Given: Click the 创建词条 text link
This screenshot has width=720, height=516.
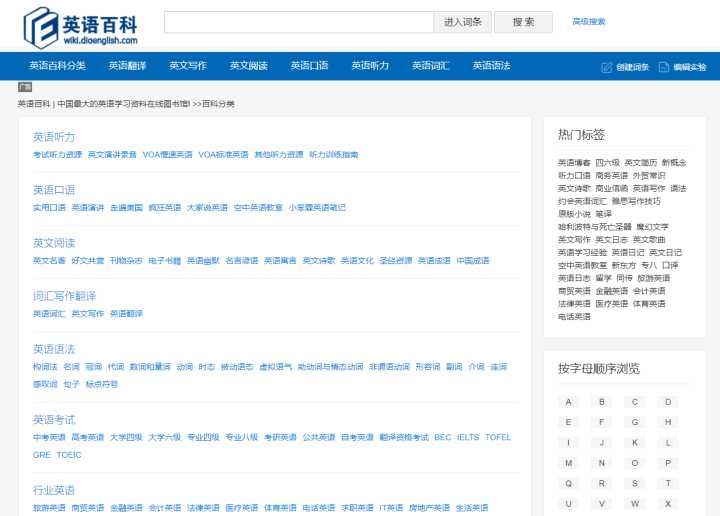Looking at the screenshot, I should [x=632, y=67].
